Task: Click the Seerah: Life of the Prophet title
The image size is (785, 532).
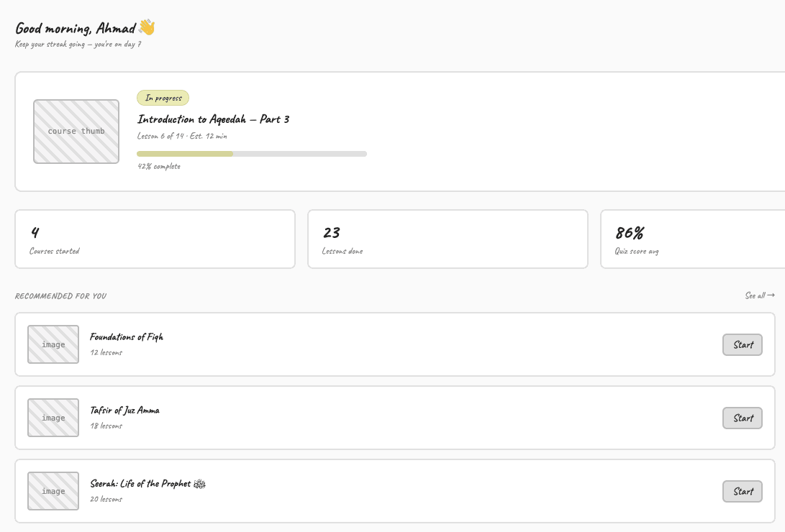Action: [x=148, y=484]
